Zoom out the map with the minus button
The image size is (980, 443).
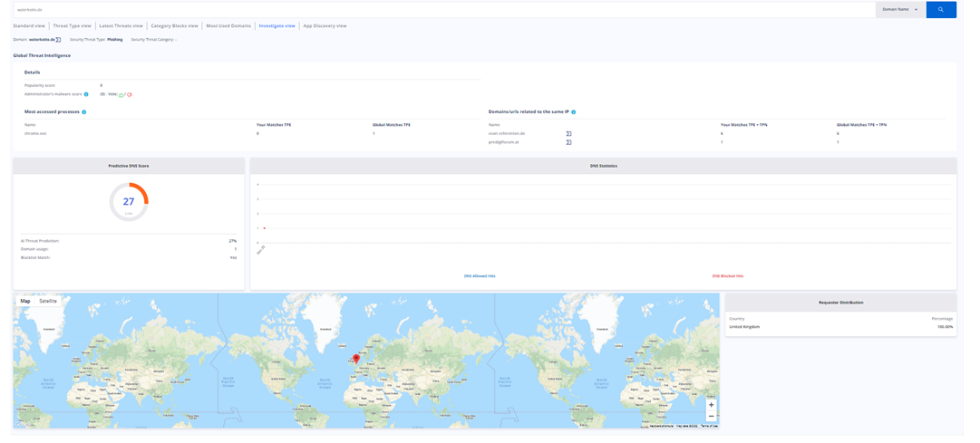pyautogui.click(x=712, y=416)
